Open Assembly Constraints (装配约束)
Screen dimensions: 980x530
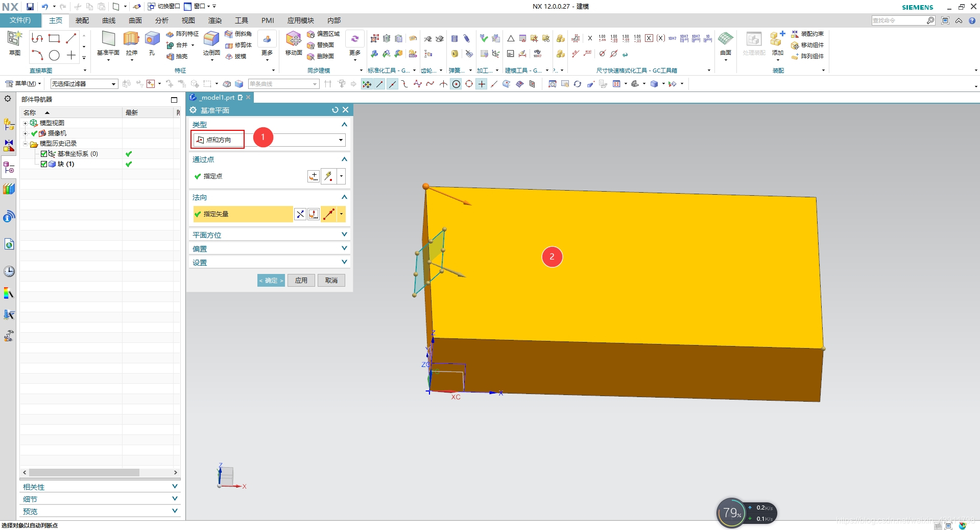[807, 34]
